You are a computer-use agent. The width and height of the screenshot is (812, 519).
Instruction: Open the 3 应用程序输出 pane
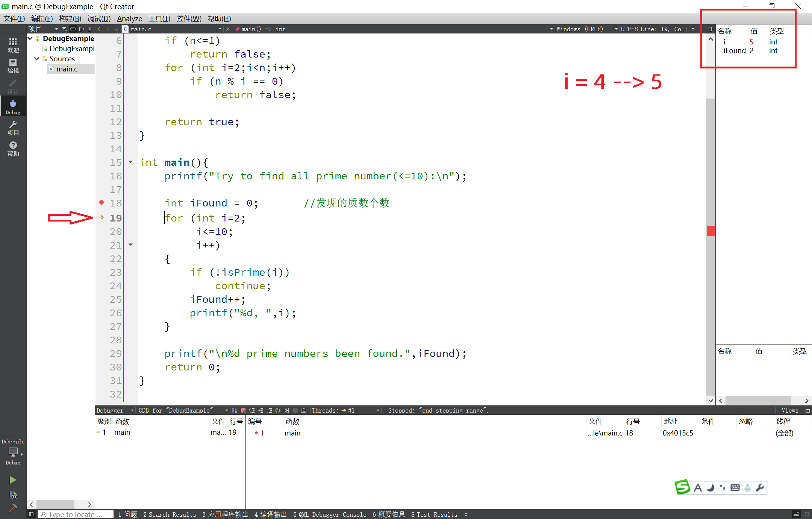[x=225, y=514]
